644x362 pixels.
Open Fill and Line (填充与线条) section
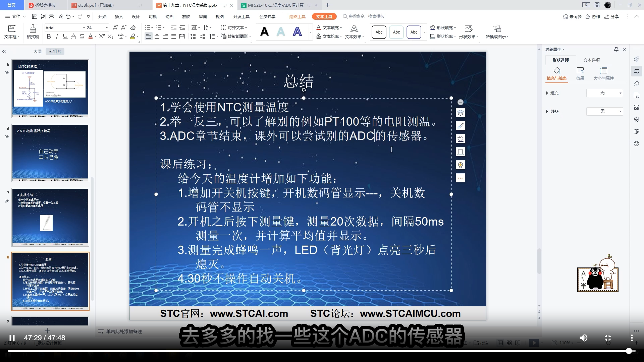(557, 74)
